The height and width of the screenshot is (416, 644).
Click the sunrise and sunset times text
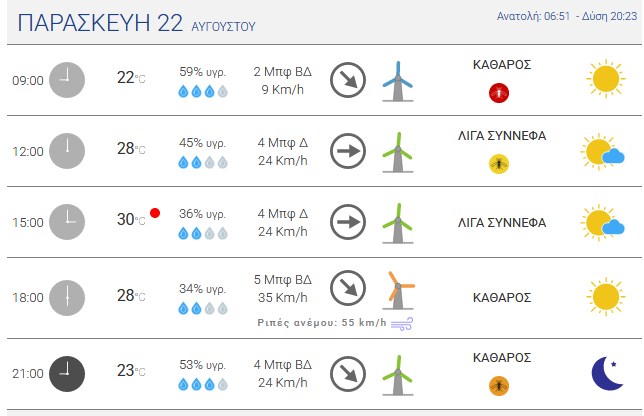coord(567,16)
